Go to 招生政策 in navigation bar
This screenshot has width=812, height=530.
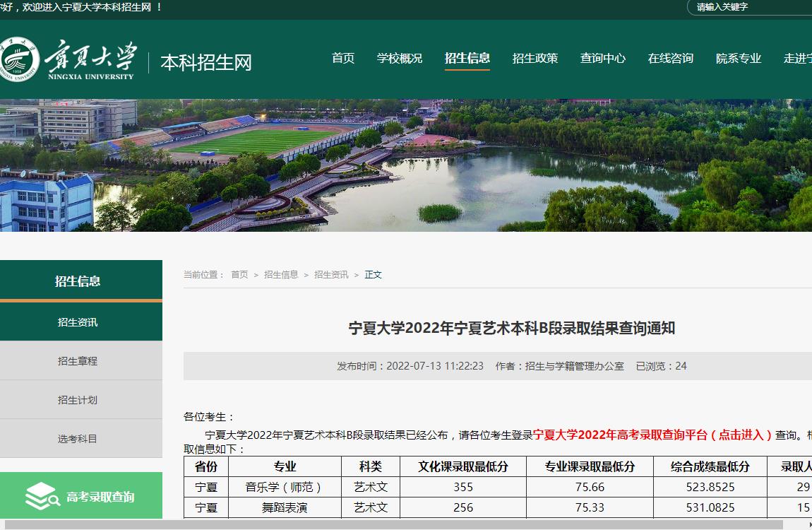click(535, 59)
